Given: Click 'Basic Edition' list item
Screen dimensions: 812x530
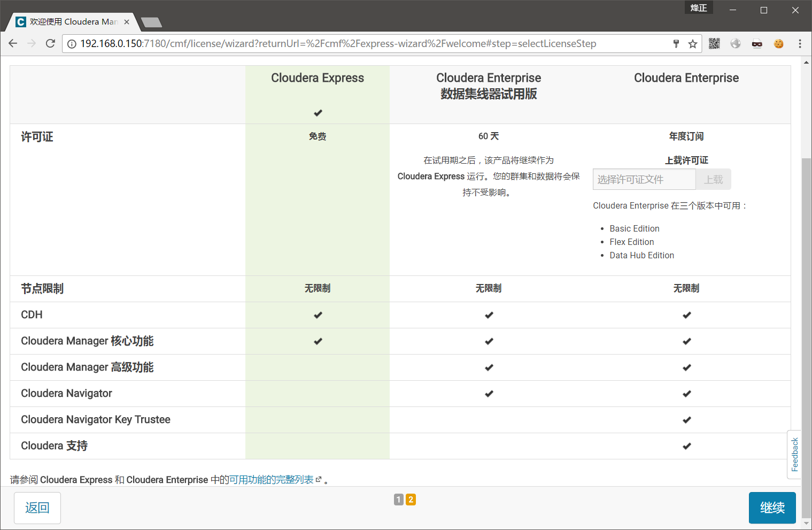Looking at the screenshot, I should click(635, 228).
